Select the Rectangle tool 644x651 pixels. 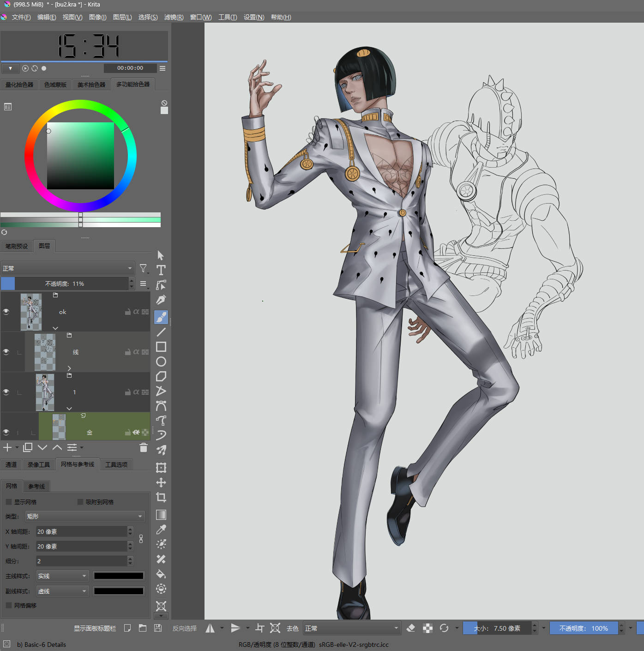[161, 347]
